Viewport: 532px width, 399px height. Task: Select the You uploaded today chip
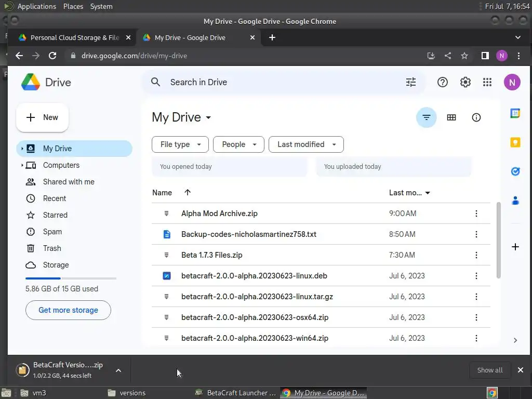394,167
